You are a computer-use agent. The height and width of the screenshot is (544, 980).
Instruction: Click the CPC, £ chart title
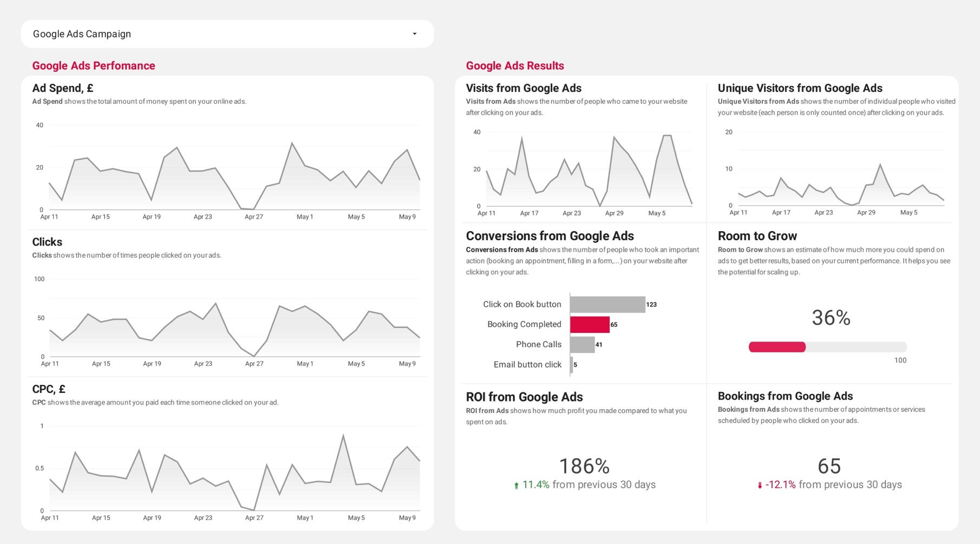coord(49,389)
